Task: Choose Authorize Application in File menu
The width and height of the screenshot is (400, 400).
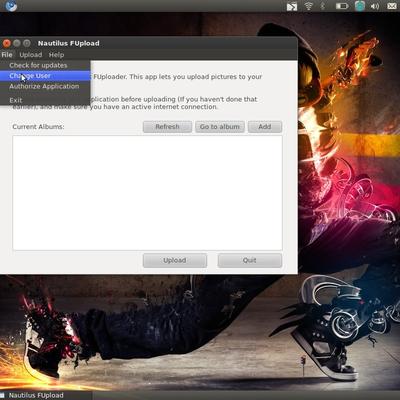Action: 45,86
